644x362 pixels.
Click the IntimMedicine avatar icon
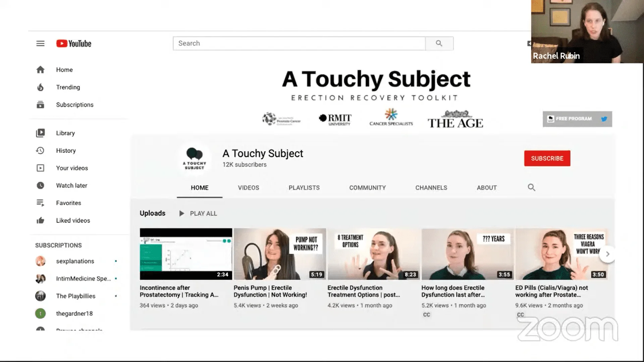pyautogui.click(x=40, y=279)
